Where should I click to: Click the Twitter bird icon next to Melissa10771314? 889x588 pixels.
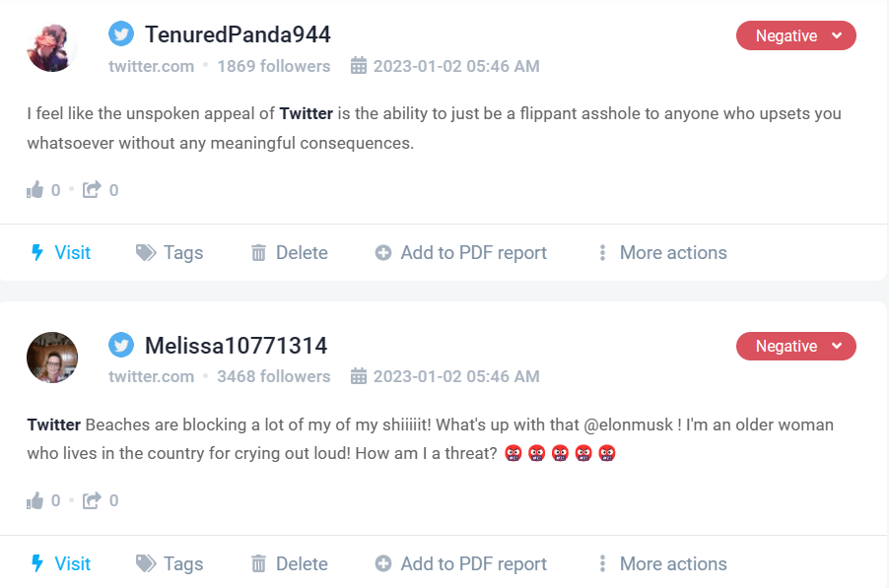(x=120, y=345)
